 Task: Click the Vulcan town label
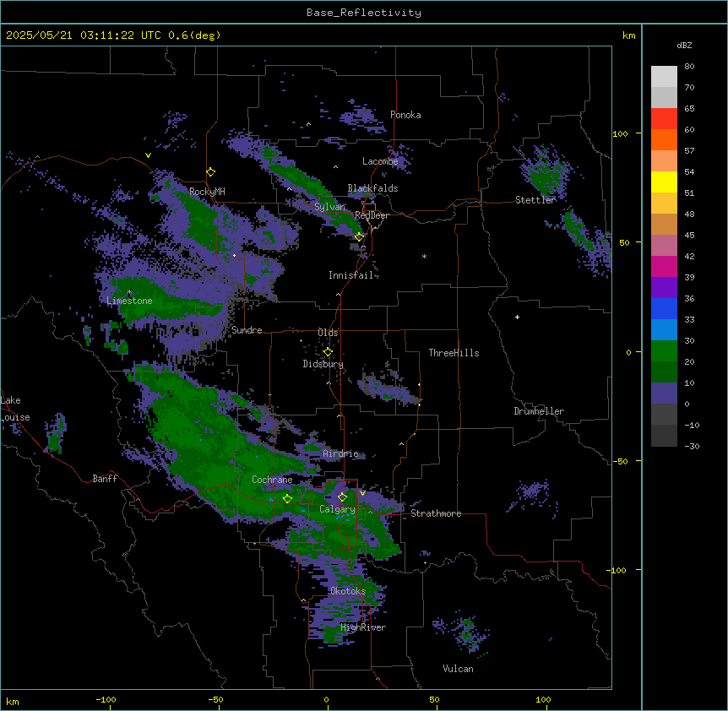click(x=458, y=669)
